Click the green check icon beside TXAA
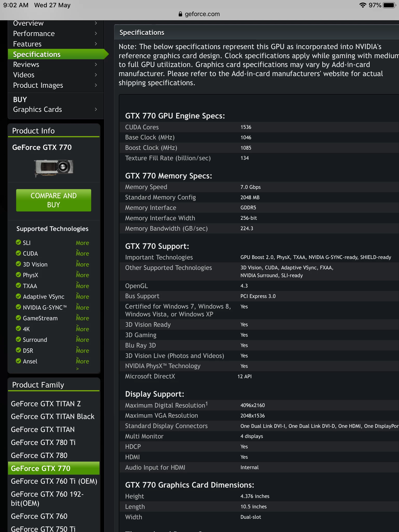Screen dimensions: 399x532 tap(18, 285)
